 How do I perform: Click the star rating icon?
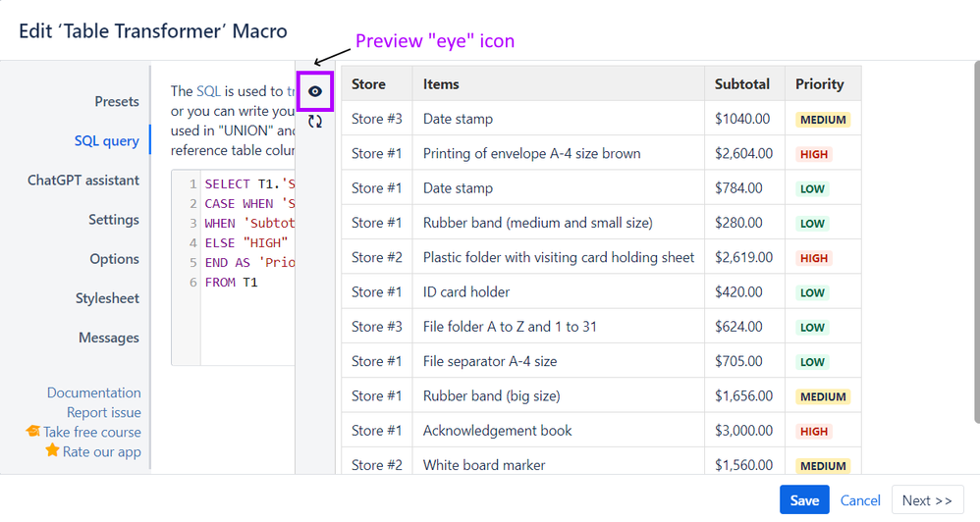[x=52, y=451]
